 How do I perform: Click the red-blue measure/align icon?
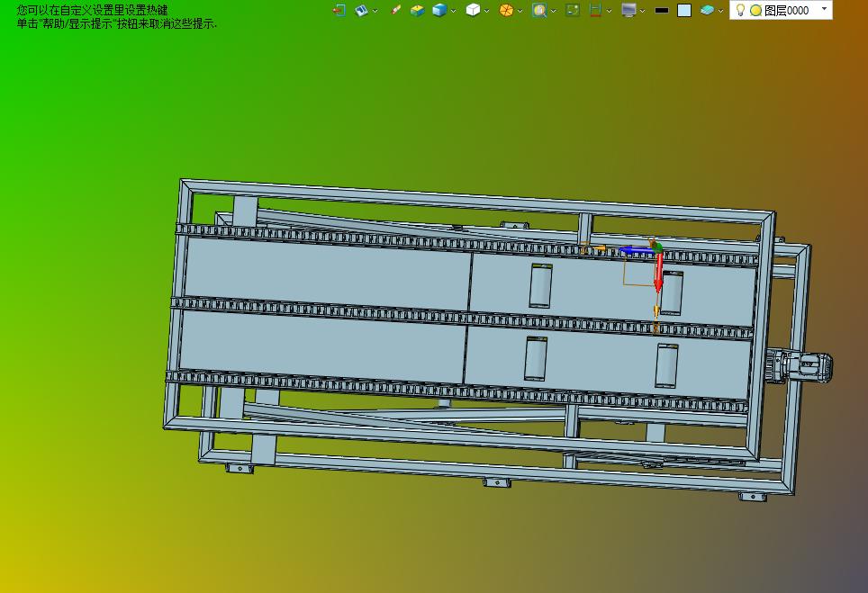596,10
